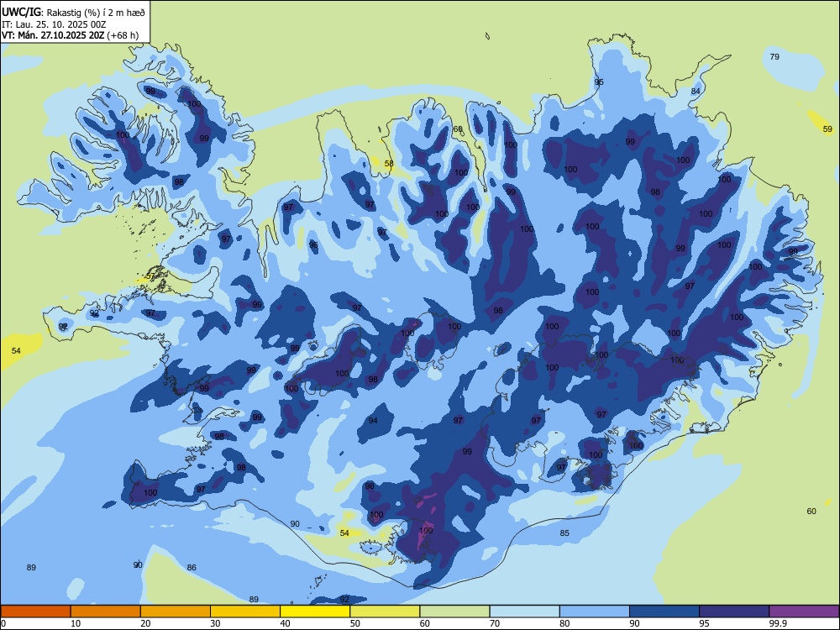Viewport: 840px width, 630px height.
Task: Click the legend tick label 70
Action: tap(495, 623)
